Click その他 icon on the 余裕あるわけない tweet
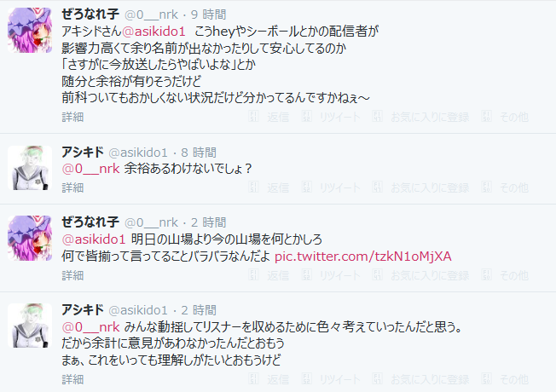Image resolution: width=556 pixels, height=392 pixels. point(486,187)
